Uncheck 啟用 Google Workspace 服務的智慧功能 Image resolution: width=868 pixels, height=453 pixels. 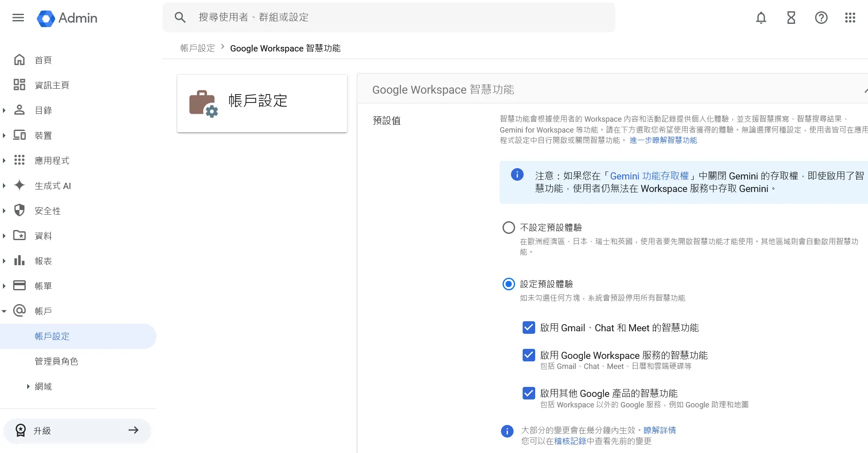[x=529, y=355]
